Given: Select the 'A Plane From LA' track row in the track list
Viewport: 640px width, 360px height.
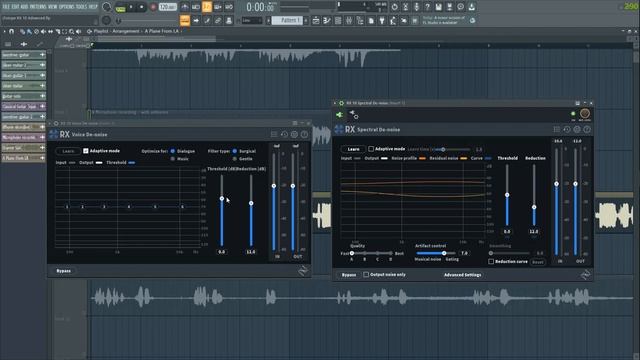Looking at the screenshot, I should [x=23, y=158].
